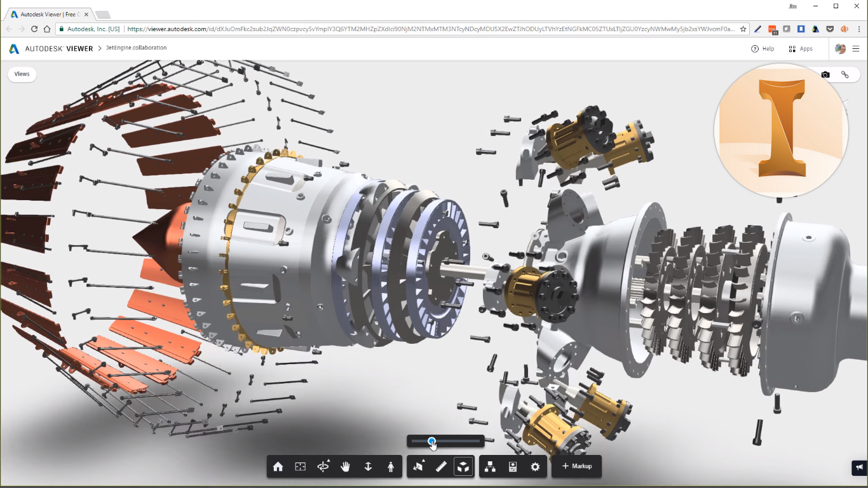Open the Apps menu
Screen dimensions: 868x488
point(801,49)
